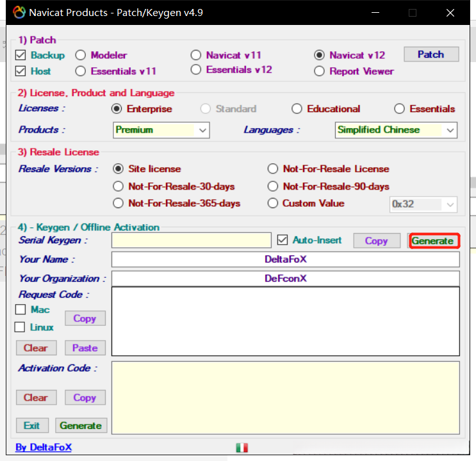
Task: Click inside the Request Code text area
Action: tap(285, 321)
